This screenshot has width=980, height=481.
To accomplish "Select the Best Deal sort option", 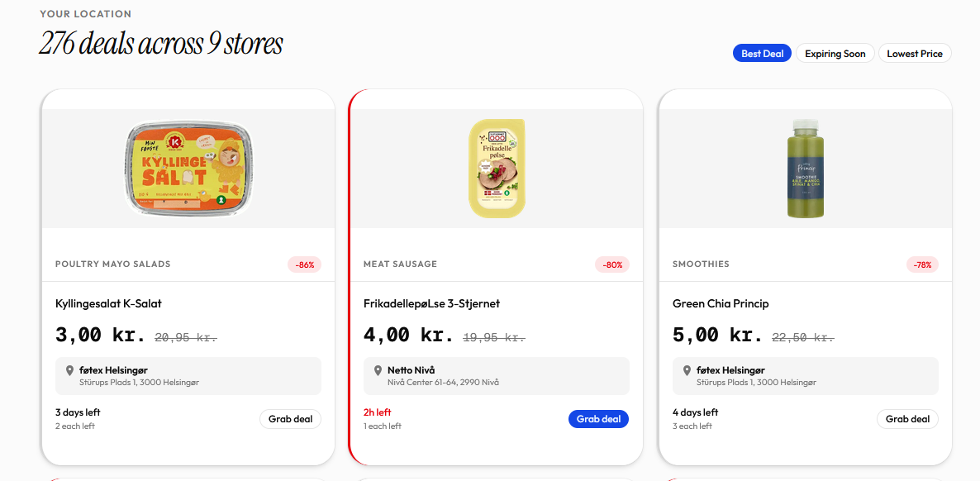I will pos(762,54).
